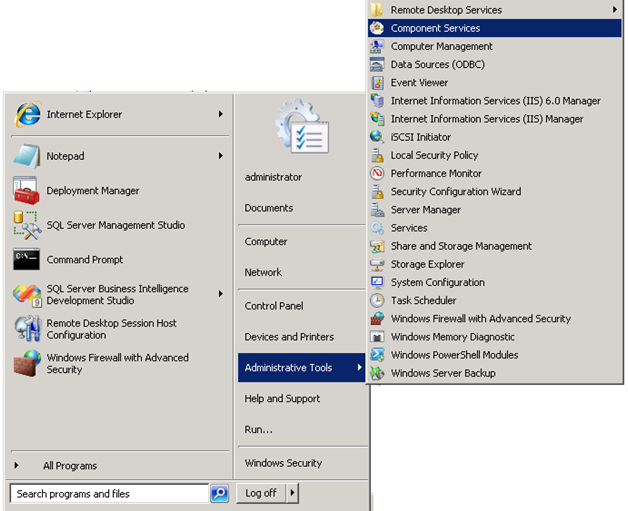The width and height of the screenshot is (628, 511).
Task: Expand the Business Intelligence Development Studio arrow
Action: [221, 294]
